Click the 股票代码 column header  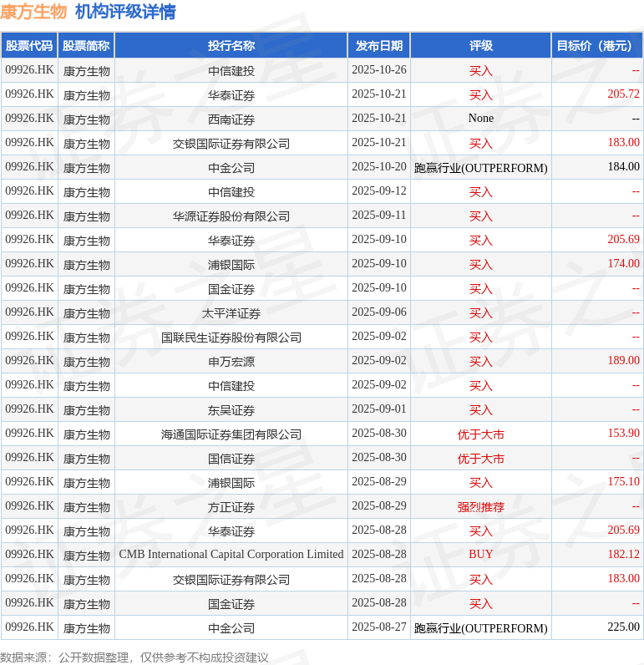tap(29, 45)
